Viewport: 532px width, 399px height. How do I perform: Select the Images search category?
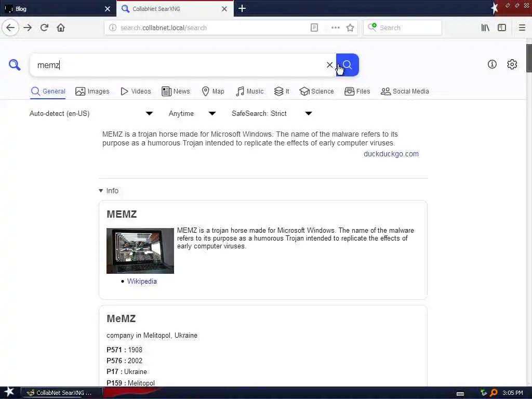(x=92, y=91)
